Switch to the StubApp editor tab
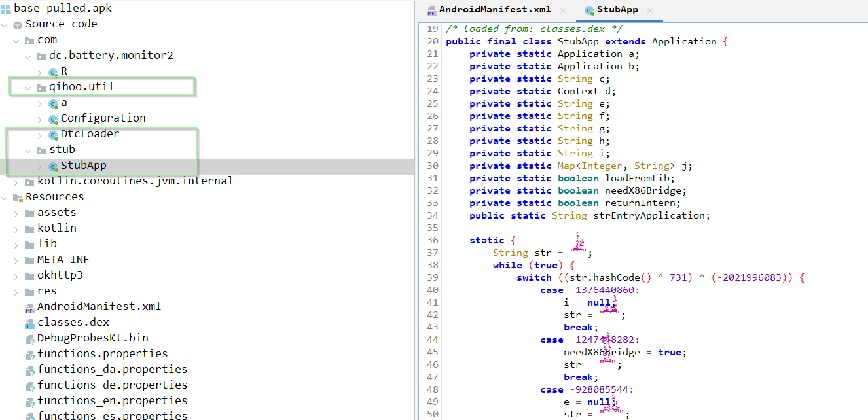The image size is (868, 420). [618, 10]
